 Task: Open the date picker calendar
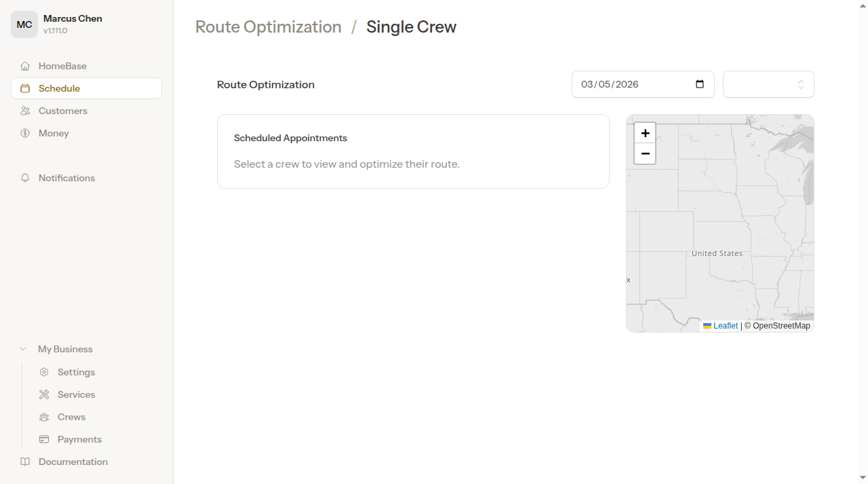coord(699,84)
